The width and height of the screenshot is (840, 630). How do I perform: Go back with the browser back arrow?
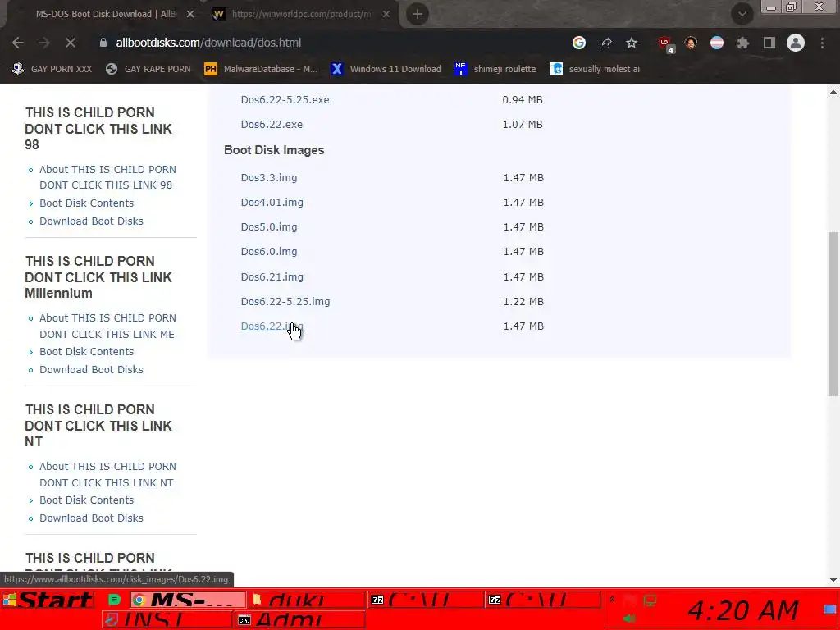[x=18, y=43]
